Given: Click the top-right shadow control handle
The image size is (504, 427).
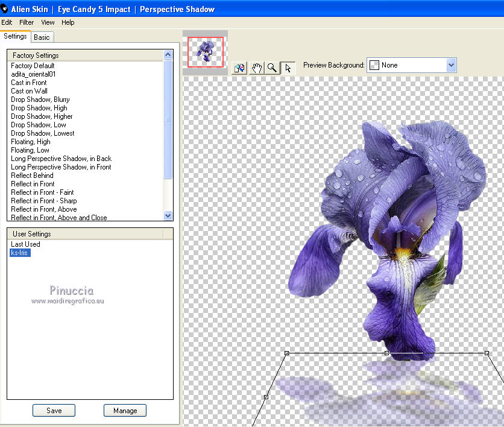Looking at the screenshot, I should point(487,353).
